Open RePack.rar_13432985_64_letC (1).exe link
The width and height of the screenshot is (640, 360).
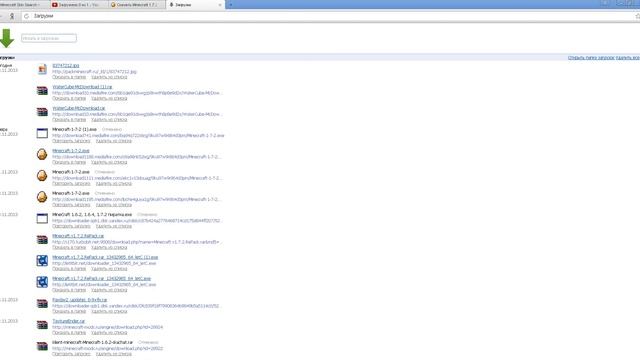[105, 257]
